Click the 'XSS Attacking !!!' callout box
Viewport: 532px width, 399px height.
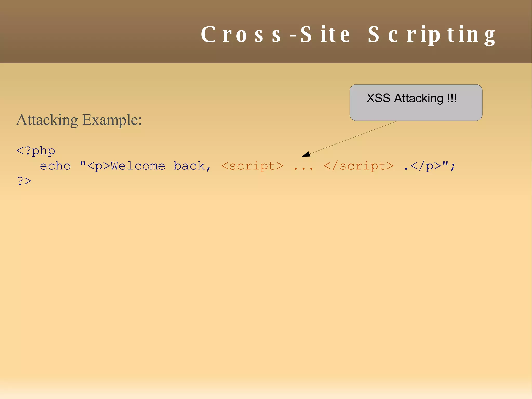(416, 102)
